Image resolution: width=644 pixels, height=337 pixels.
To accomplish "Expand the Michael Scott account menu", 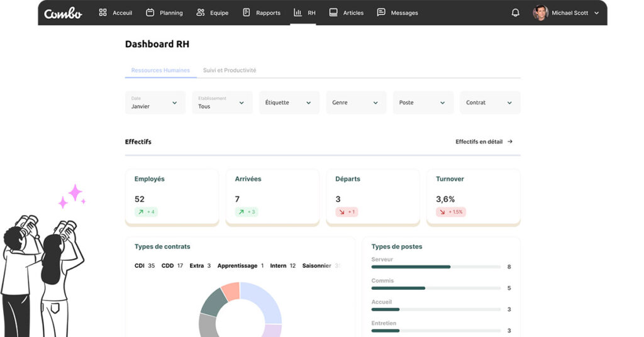I will tap(596, 13).
